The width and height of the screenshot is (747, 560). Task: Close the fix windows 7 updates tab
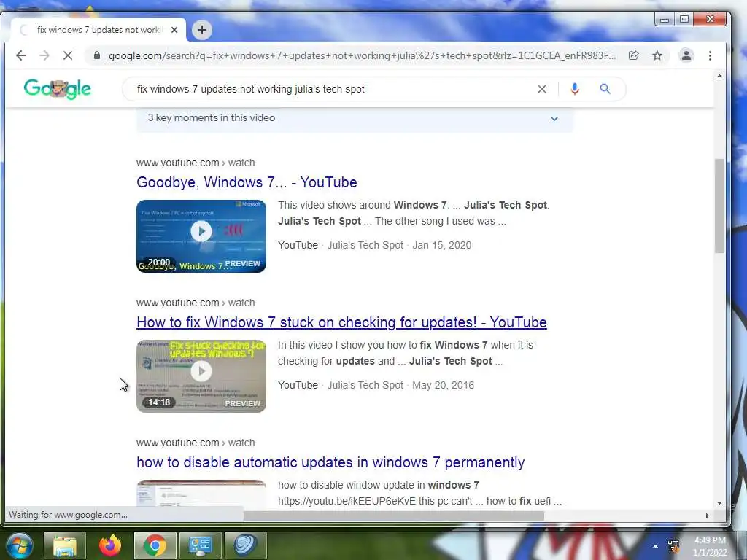point(174,30)
